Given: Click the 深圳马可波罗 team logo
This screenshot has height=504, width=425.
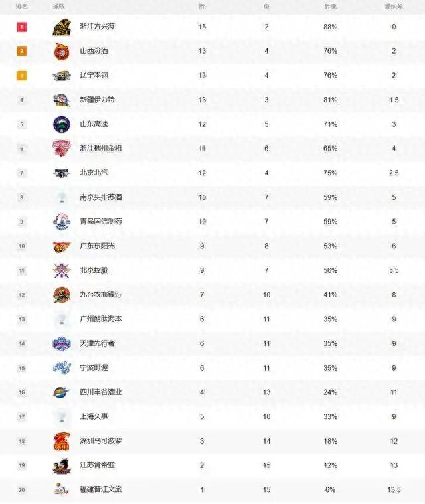Looking at the screenshot, I should coord(61,441).
